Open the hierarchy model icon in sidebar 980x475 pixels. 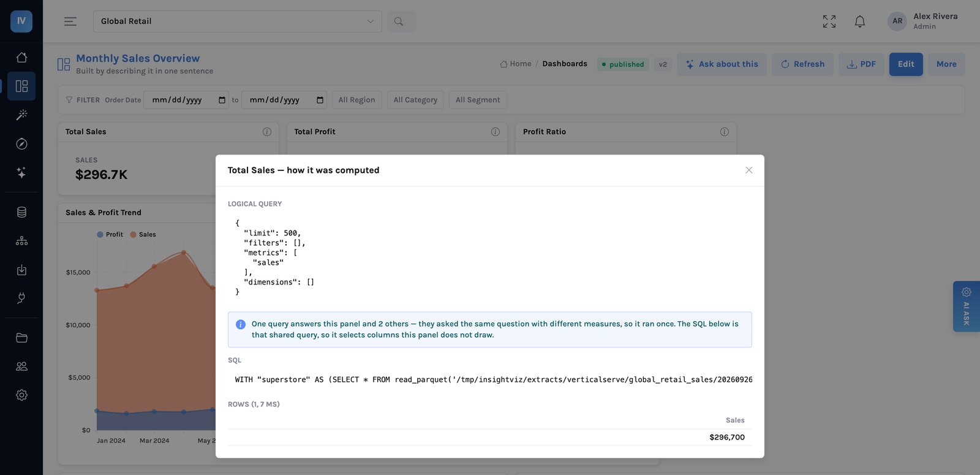click(21, 241)
